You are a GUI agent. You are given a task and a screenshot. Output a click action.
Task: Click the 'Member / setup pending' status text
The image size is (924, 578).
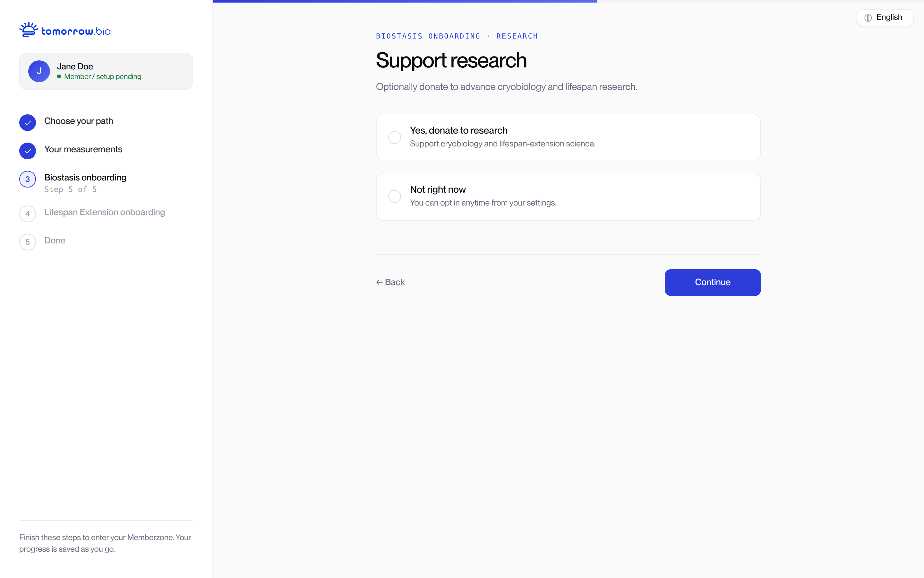[x=103, y=77]
